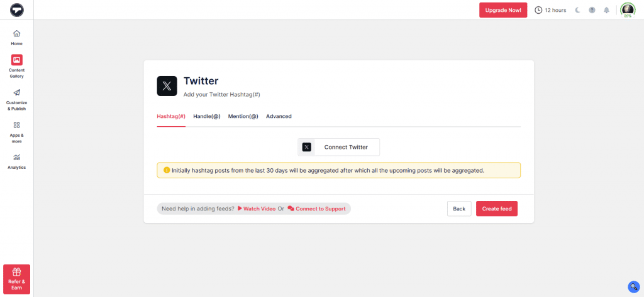
Task: Open the Advanced tab
Action: point(279,117)
